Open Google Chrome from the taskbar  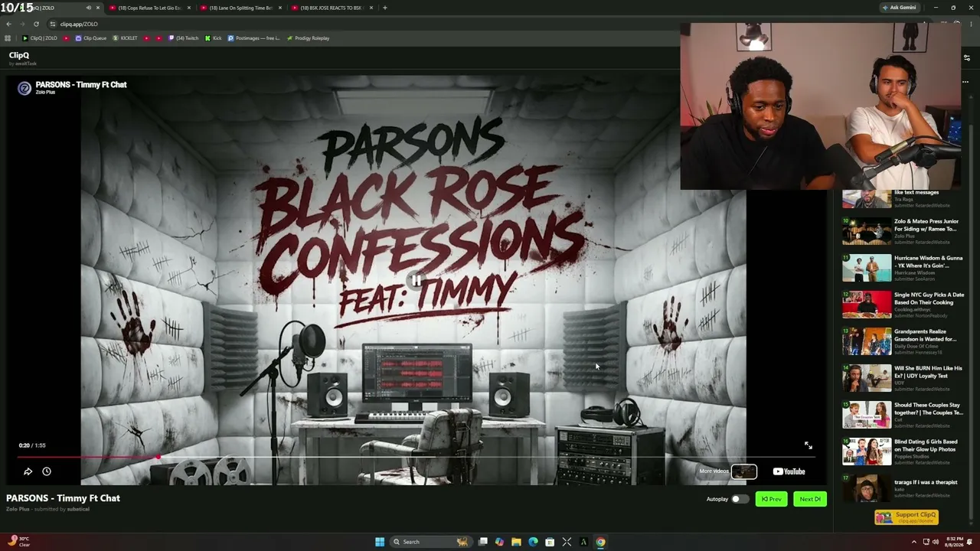coord(600,542)
